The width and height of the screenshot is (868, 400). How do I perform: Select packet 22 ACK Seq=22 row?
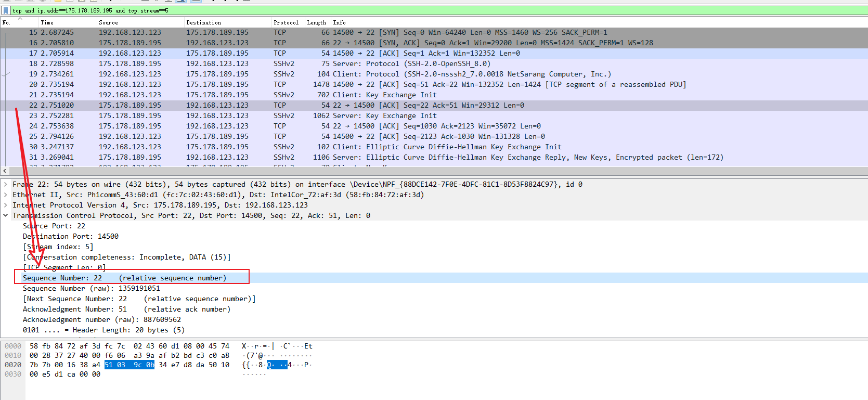coord(434,105)
